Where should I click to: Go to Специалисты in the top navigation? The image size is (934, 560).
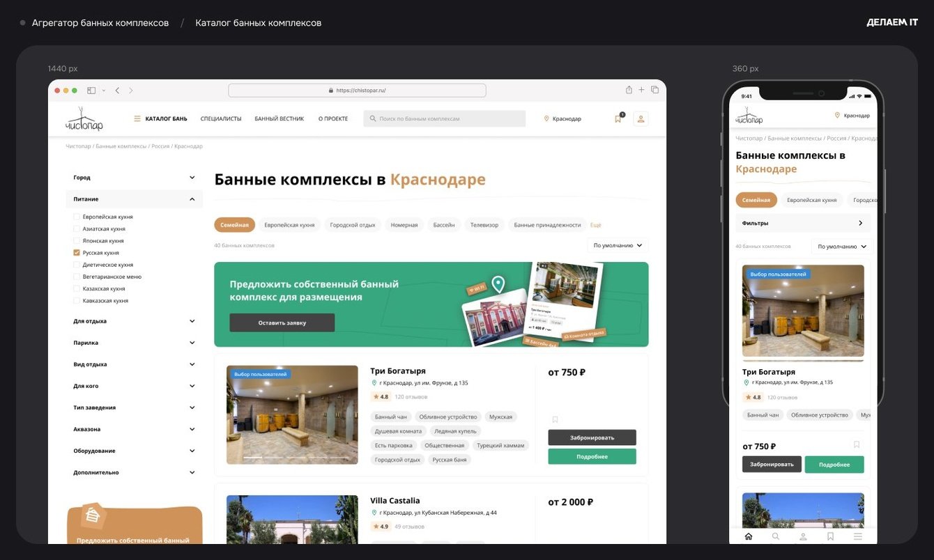click(221, 119)
